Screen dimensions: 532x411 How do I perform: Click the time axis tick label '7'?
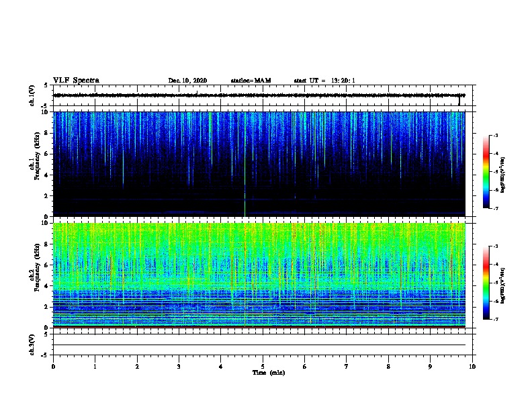coord(347,366)
